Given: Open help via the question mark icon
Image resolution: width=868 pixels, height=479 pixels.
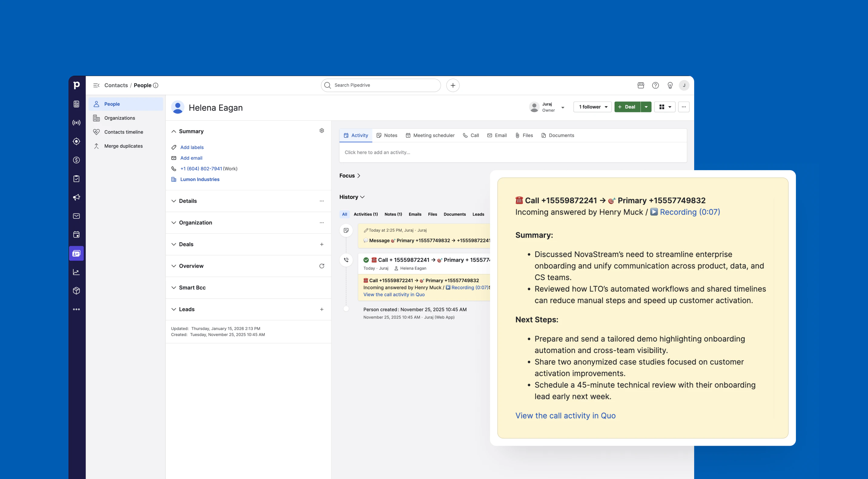Looking at the screenshot, I should click(x=655, y=85).
